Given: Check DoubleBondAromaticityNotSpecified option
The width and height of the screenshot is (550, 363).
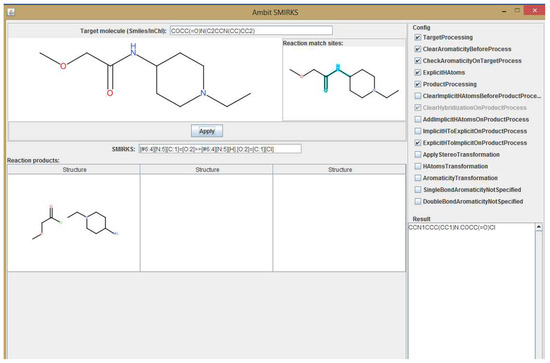Looking at the screenshot, I should (x=418, y=202).
